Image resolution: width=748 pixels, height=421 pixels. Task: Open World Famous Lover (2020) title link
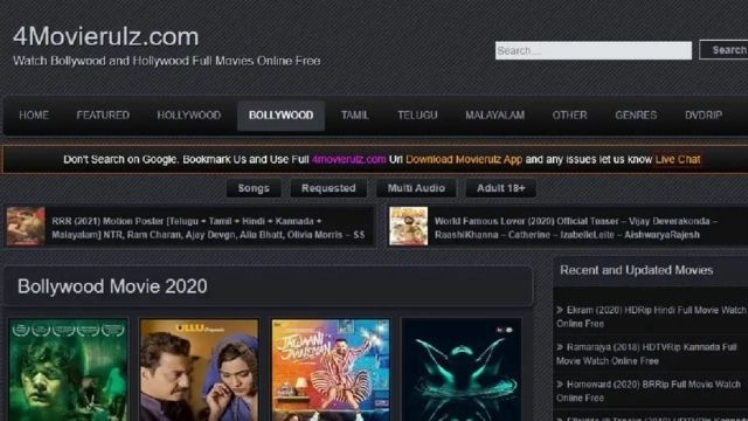click(x=576, y=228)
